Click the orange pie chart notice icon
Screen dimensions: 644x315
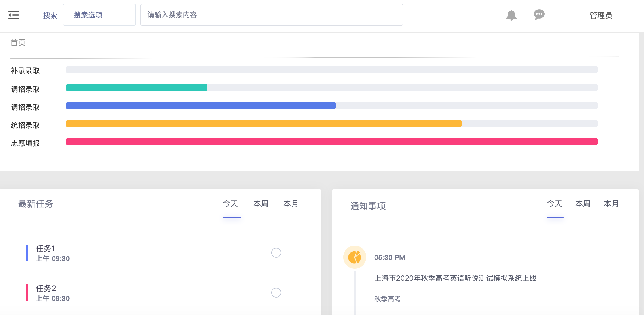(354, 257)
